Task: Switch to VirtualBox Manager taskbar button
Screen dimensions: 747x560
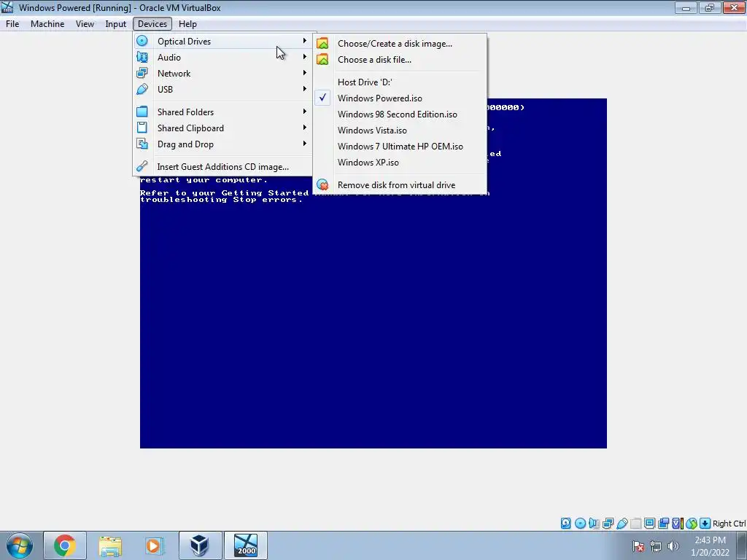Action: 200,545
